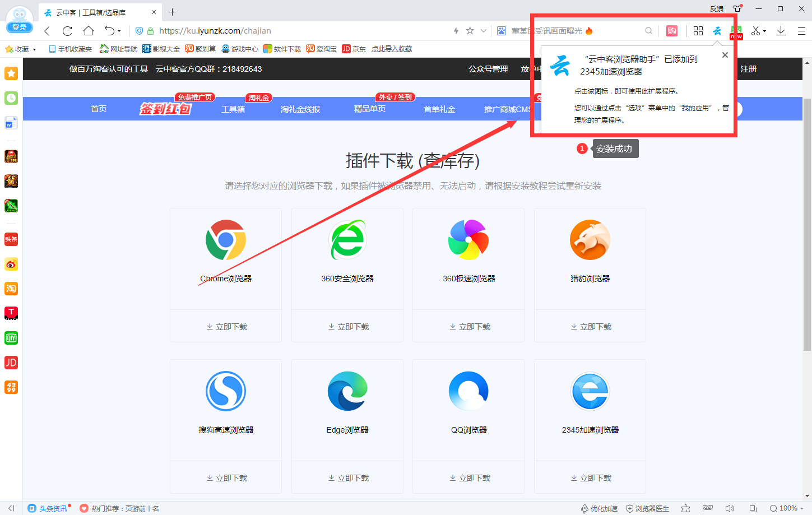Click the QQ浏览器 logo card

[x=468, y=391]
